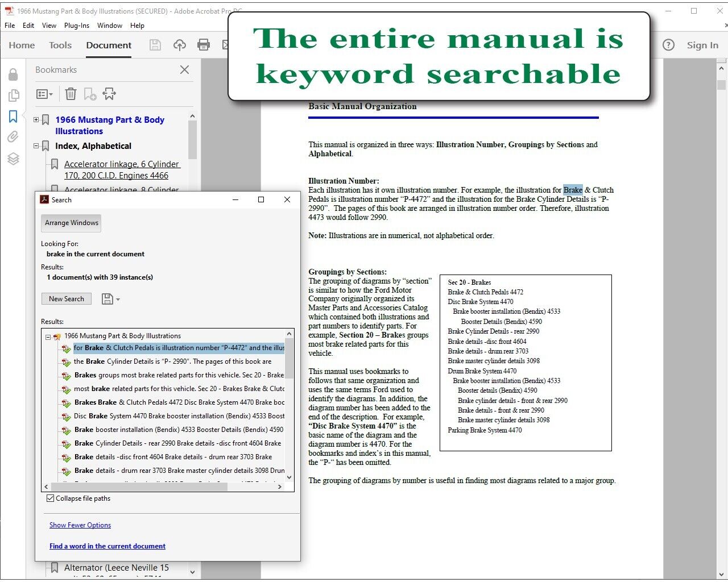Select result 'the Brake Cylinder Details is P-2990'
728x582 pixels.
173,361
